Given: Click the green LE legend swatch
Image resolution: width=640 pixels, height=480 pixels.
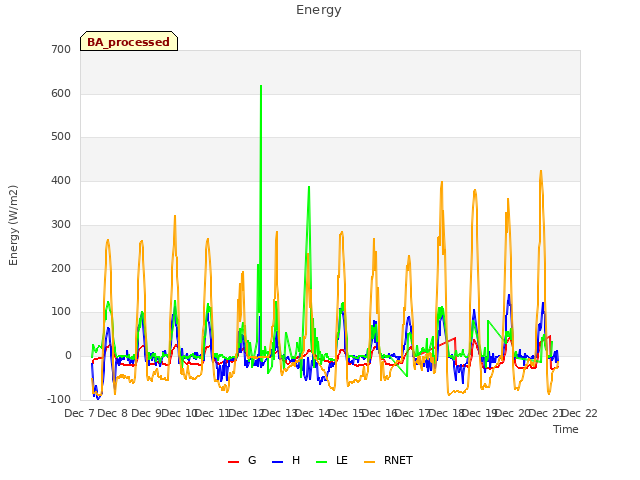Looking at the screenshot, I should (322, 462).
